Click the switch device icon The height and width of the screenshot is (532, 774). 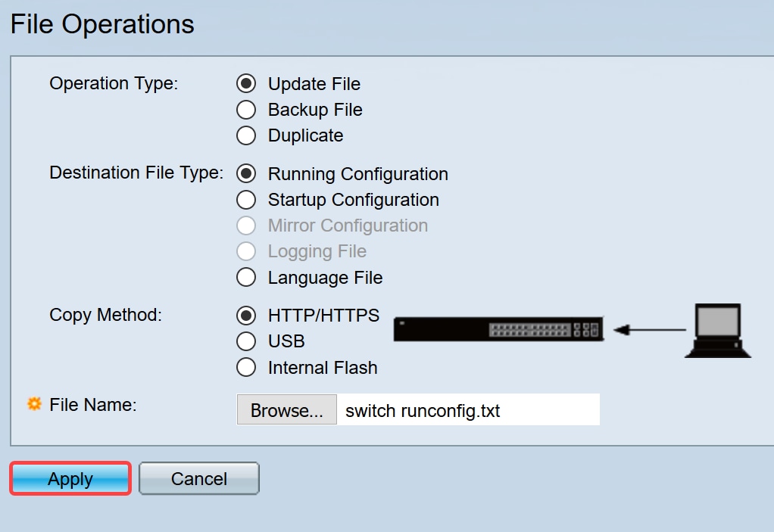pos(498,329)
